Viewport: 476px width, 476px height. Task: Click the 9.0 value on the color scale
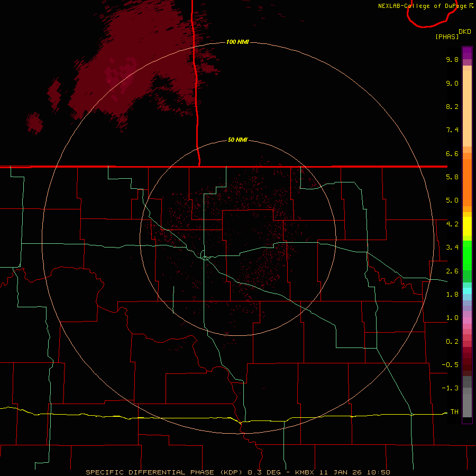[x=452, y=83]
